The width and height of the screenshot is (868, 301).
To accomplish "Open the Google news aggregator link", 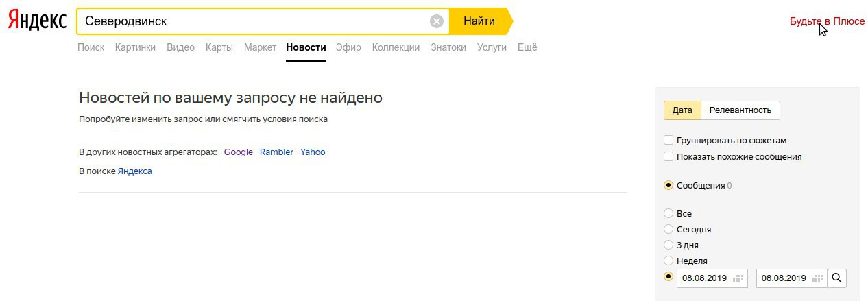I will click(239, 152).
